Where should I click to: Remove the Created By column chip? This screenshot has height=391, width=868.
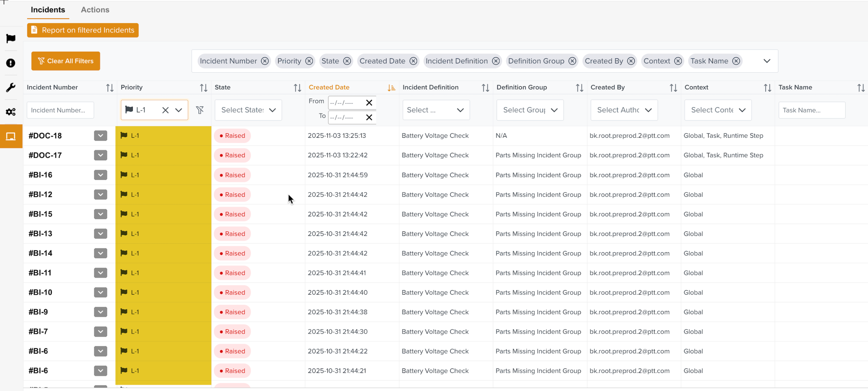coord(631,61)
